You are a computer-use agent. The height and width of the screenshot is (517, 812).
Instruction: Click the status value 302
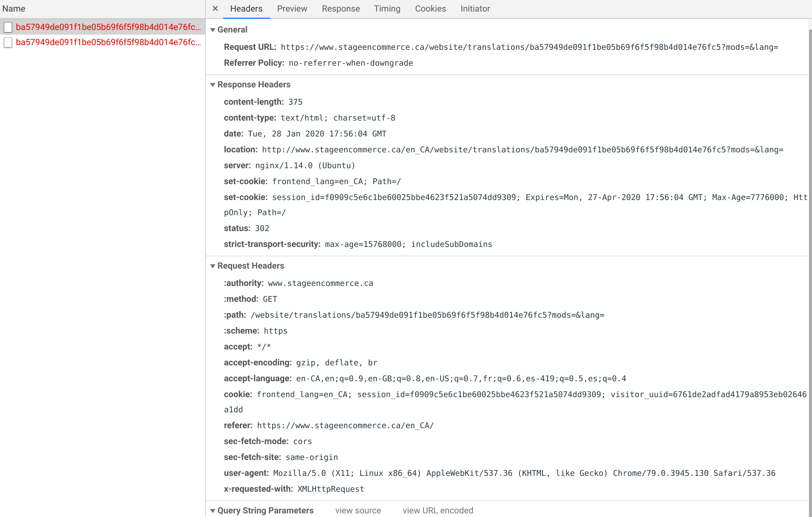pyautogui.click(x=262, y=229)
